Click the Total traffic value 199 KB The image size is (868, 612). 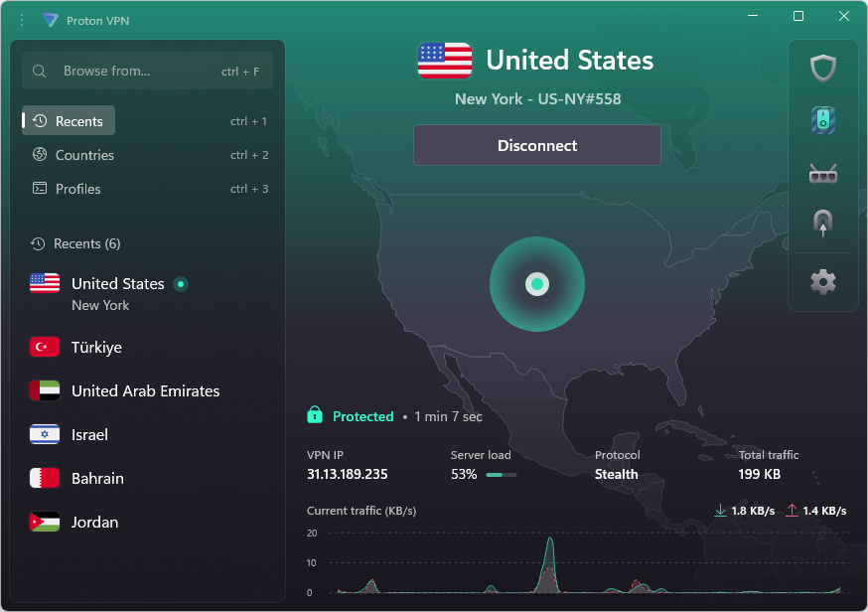[x=760, y=474]
